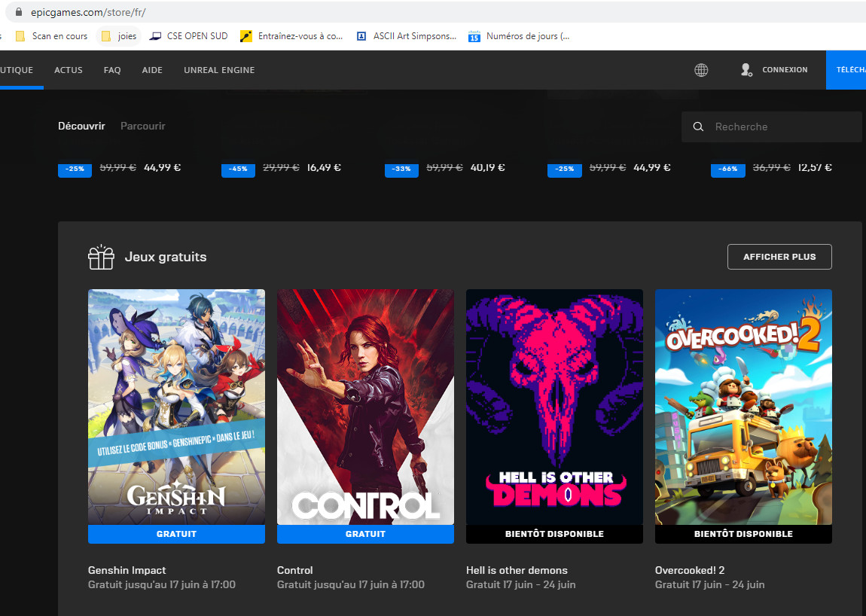866x616 pixels.
Task: Open the Scan en cours bookmark folder
Action: pyautogui.click(x=52, y=36)
